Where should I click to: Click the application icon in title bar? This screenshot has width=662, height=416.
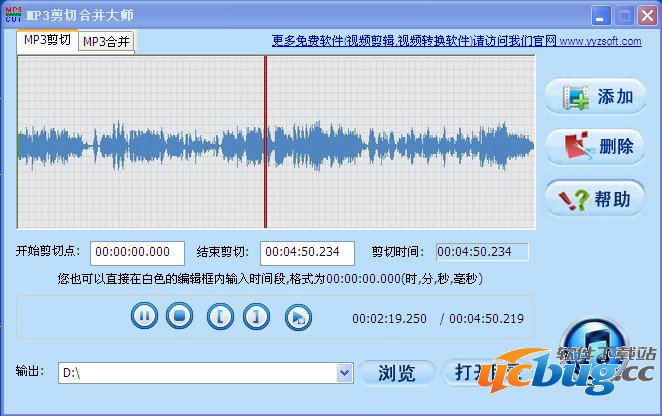click(12, 15)
